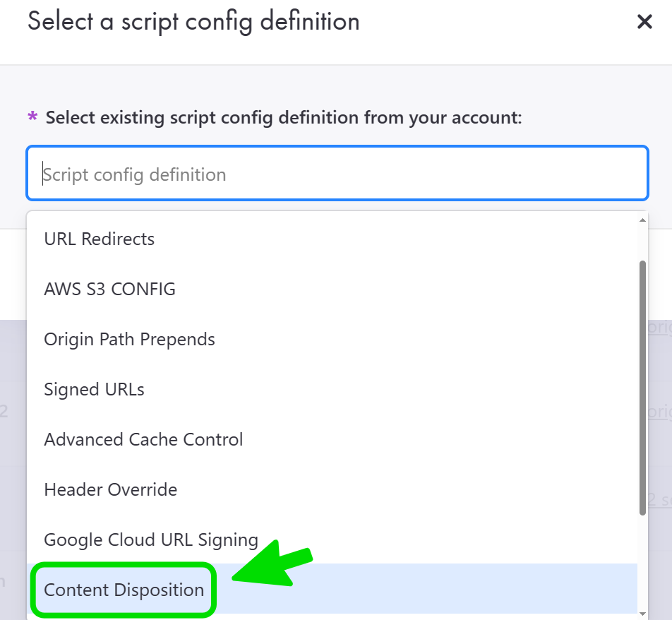672x620 pixels.
Task: Click the scrollbar track above the thumb
Action: point(642,240)
